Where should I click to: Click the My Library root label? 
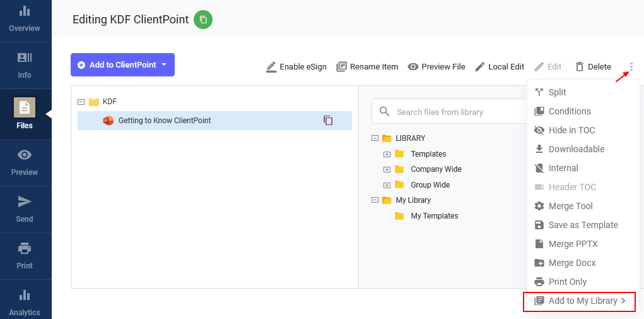pyautogui.click(x=413, y=200)
